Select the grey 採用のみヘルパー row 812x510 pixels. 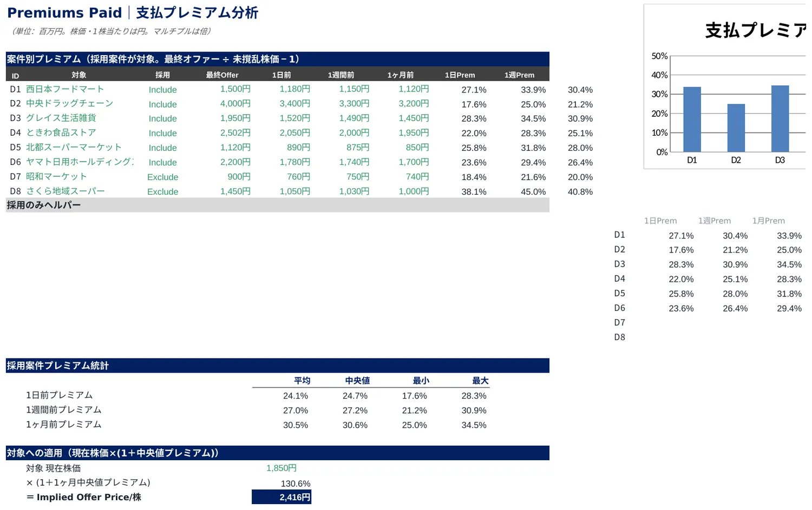278,205
